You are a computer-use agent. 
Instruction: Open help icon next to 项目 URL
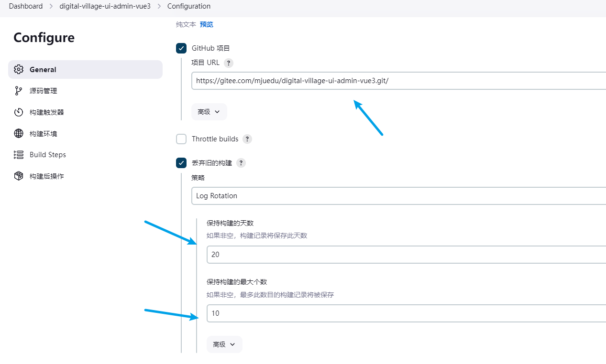[x=229, y=63]
